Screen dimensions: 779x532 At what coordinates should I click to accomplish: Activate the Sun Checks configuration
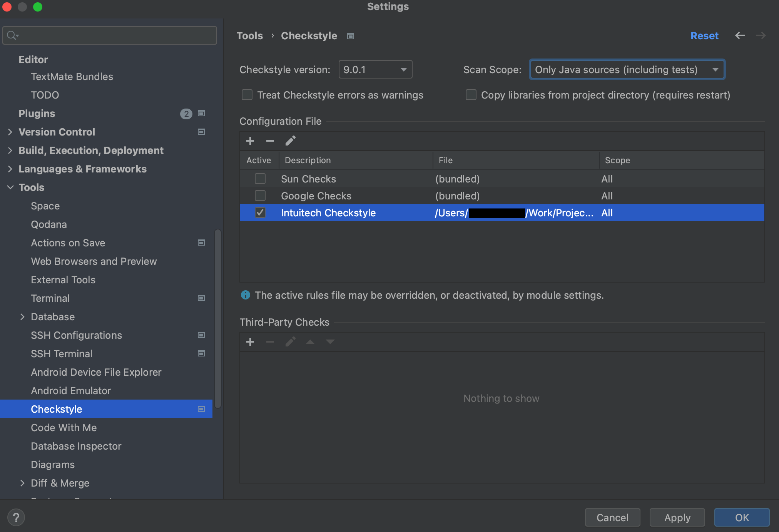(x=260, y=179)
